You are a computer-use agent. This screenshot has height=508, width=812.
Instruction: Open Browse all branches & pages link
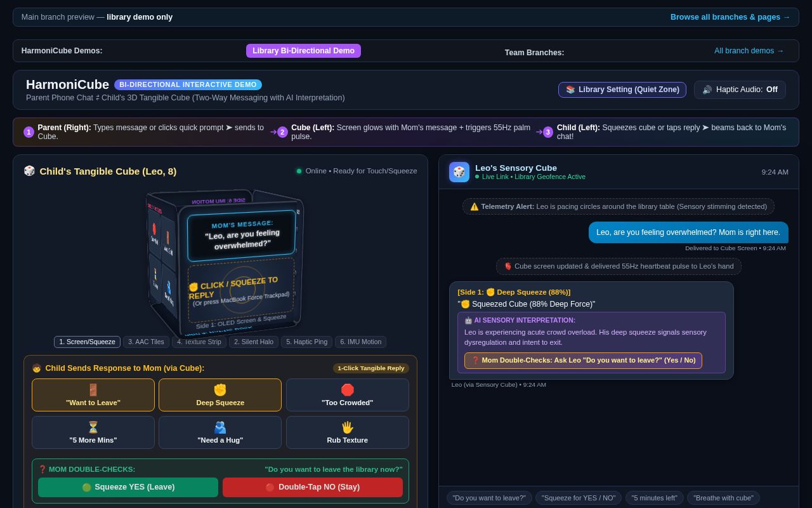pos(730,17)
